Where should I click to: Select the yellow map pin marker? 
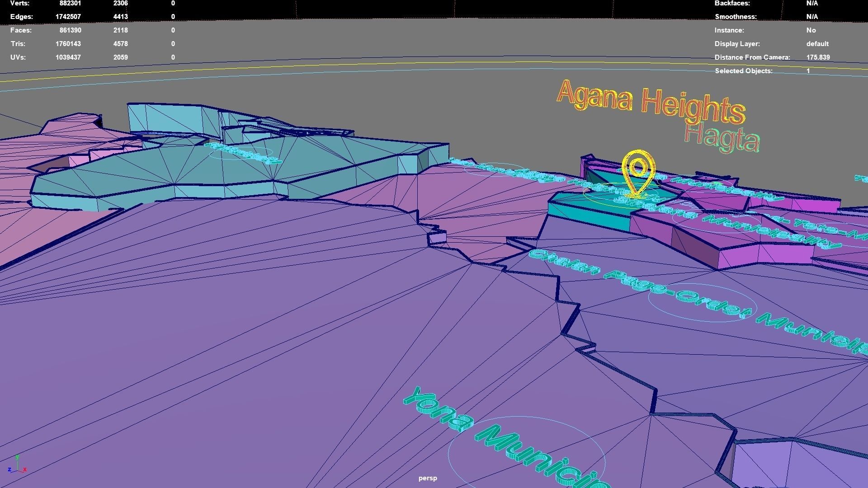[x=638, y=174]
